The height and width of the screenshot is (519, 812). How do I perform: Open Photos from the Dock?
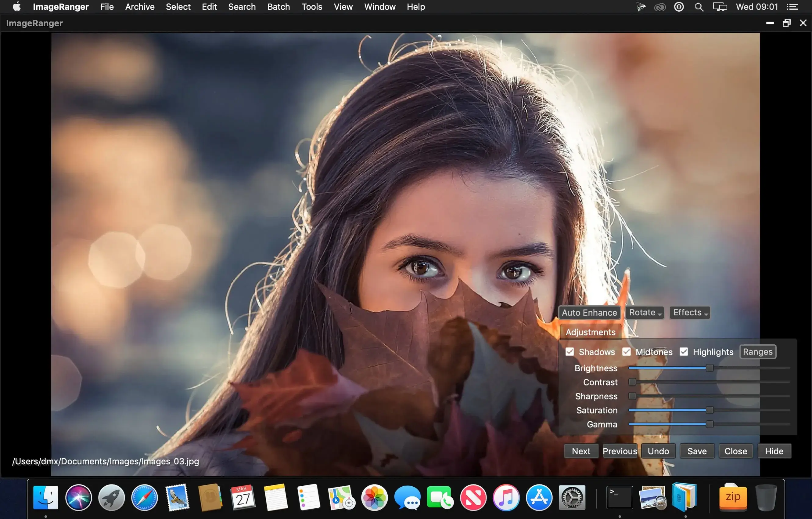[374, 497]
